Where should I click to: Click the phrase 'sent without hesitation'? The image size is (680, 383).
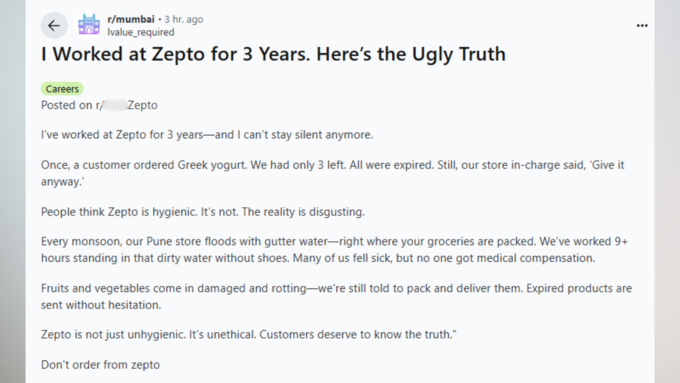[x=101, y=305]
